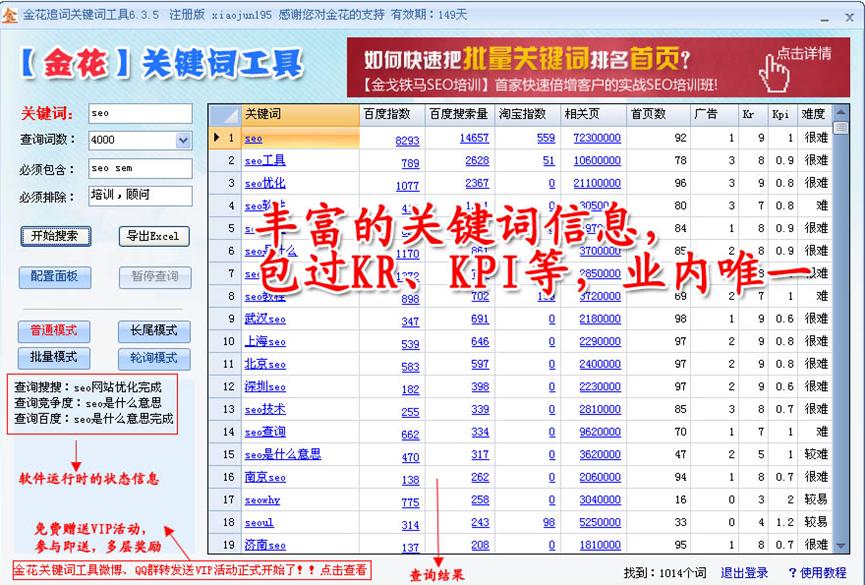Open the 深圳seo keyword link
Viewport: 865px width, 585px height.
(x=265, y=387)
